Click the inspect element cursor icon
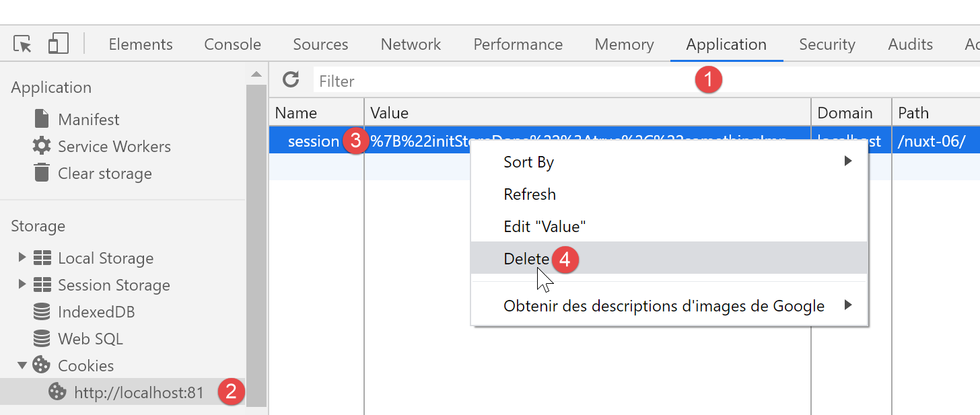 tap(23, 44)
